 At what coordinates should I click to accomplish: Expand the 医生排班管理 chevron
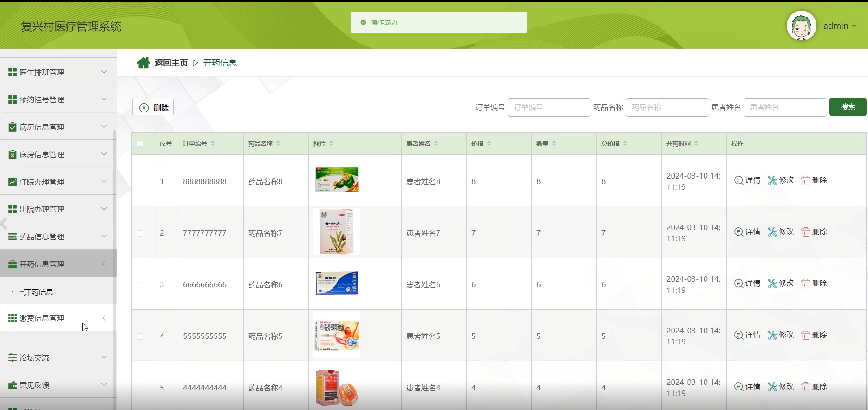(x=104, y=72)
